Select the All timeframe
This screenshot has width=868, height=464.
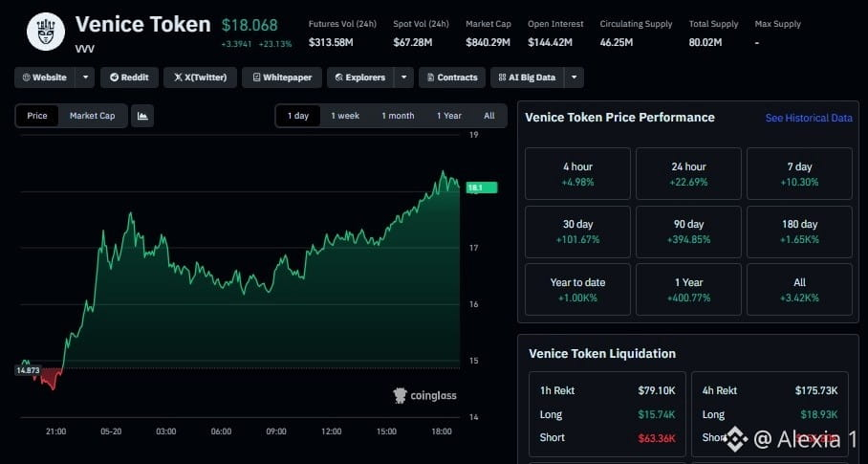489,116
